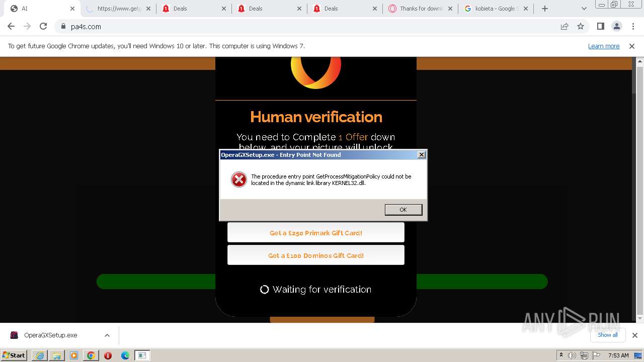
Task: Click the Human verification heading
Action: 316,117
